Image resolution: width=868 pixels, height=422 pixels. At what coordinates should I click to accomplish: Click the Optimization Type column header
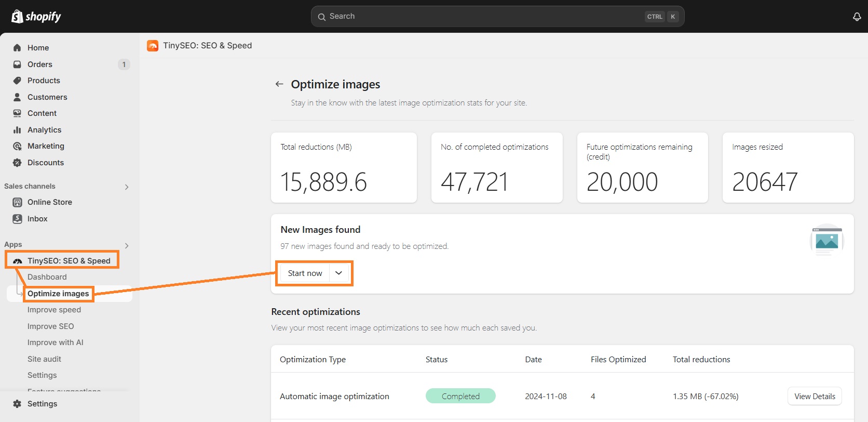[313, 360]
